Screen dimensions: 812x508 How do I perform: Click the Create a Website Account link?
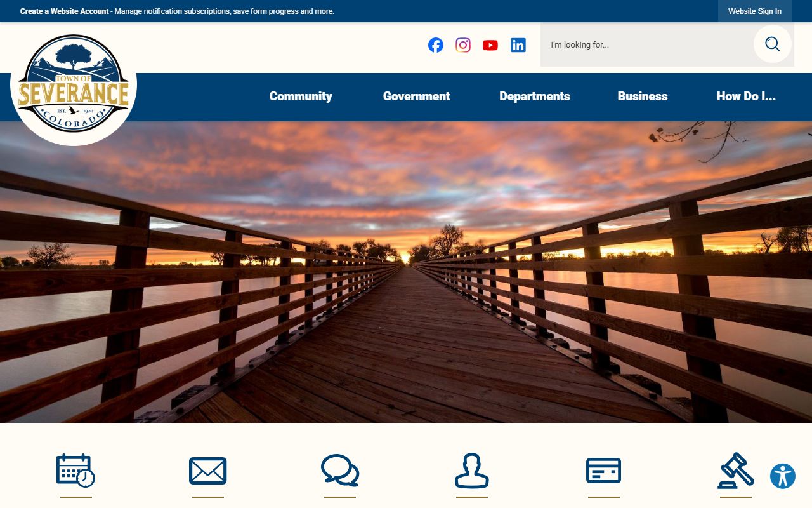65,11
